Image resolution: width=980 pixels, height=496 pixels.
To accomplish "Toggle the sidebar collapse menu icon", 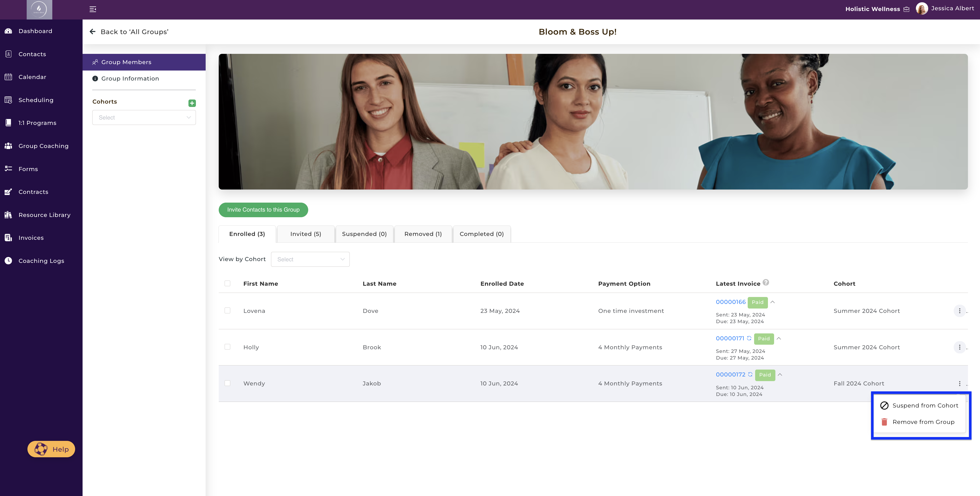I will (93, 9).
